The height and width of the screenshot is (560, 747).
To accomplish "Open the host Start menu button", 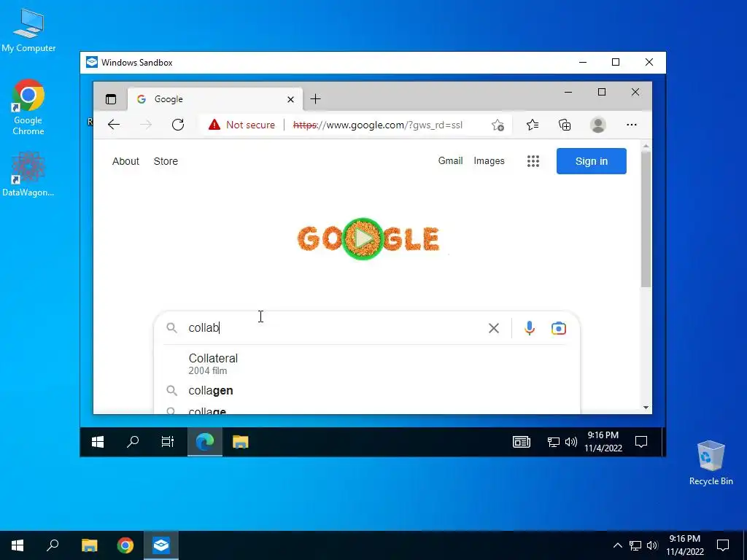I will 18,545.
